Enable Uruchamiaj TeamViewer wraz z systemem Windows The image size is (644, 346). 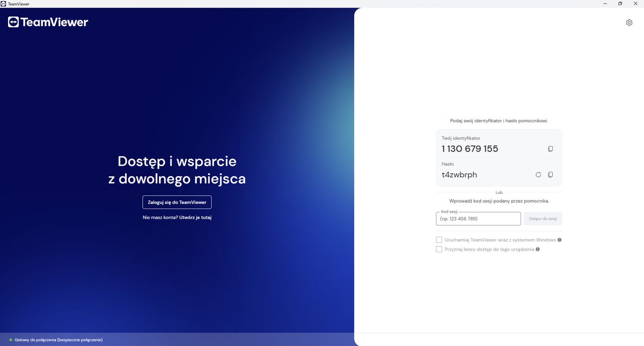(x=439, y=240)
